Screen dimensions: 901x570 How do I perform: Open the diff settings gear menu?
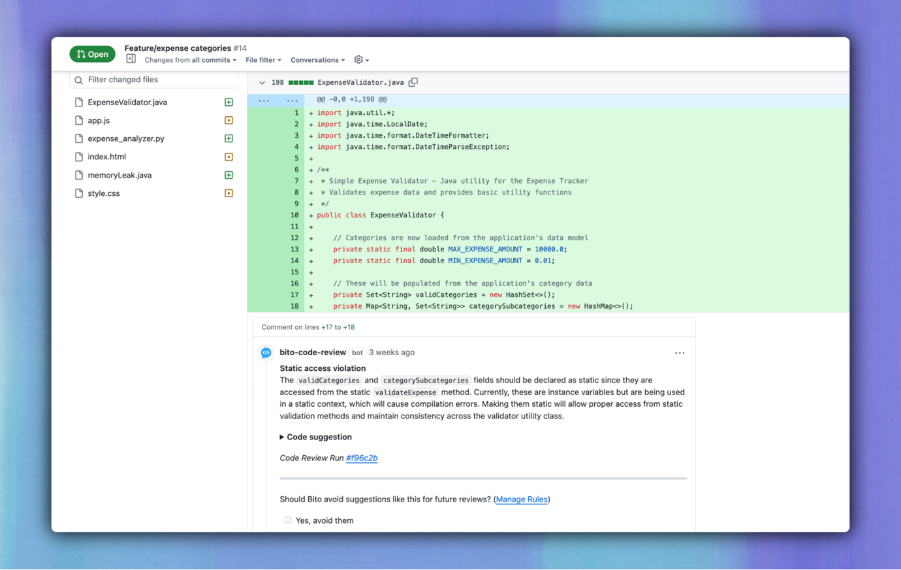[361, 60]
